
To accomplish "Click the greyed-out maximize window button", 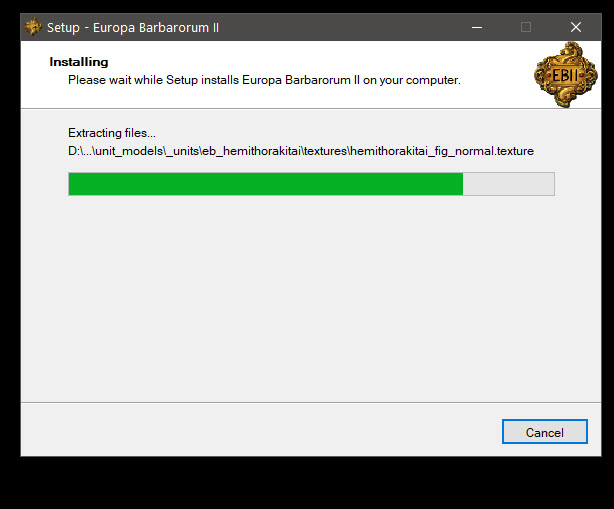I will coord(526,27).
